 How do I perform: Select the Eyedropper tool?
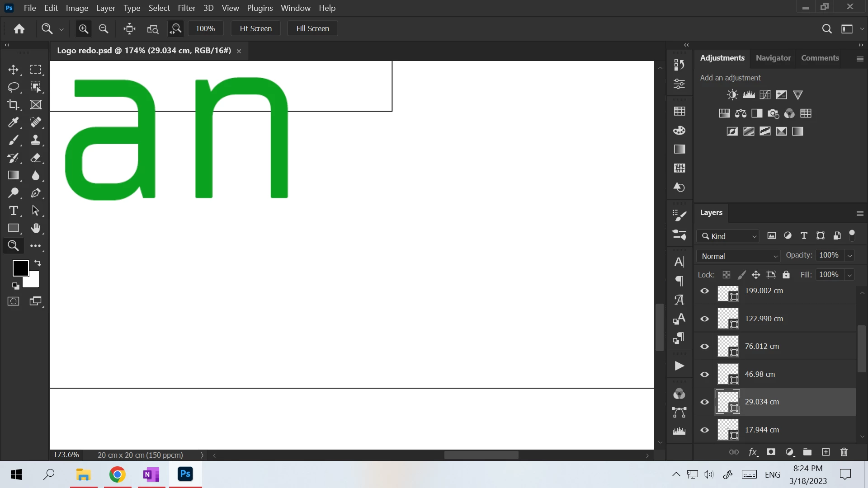pyautogui.click(x=13, y=122)
